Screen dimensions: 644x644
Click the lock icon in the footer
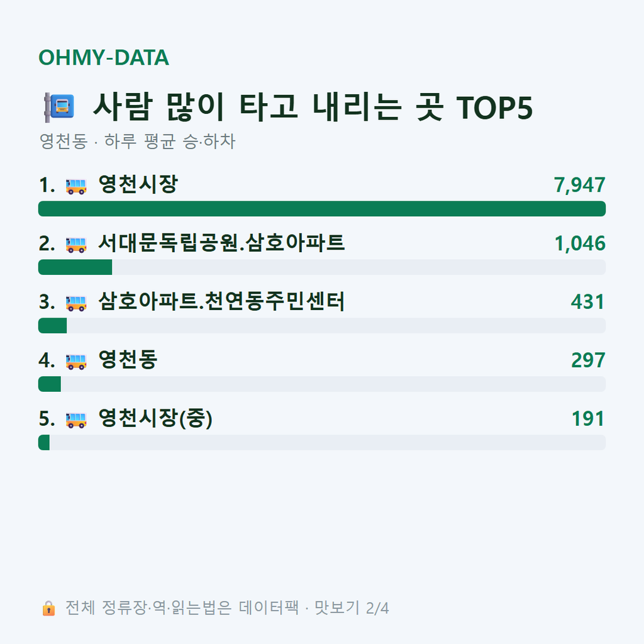48,608
